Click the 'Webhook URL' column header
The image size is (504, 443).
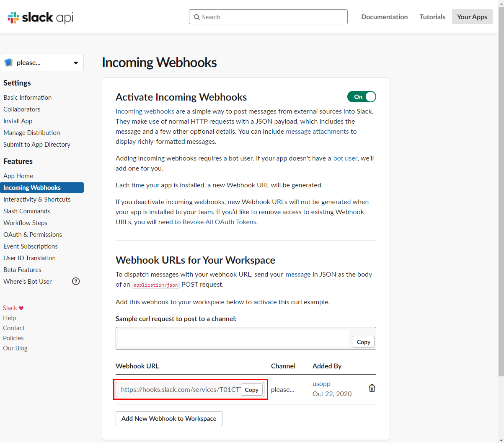point(137,366)
